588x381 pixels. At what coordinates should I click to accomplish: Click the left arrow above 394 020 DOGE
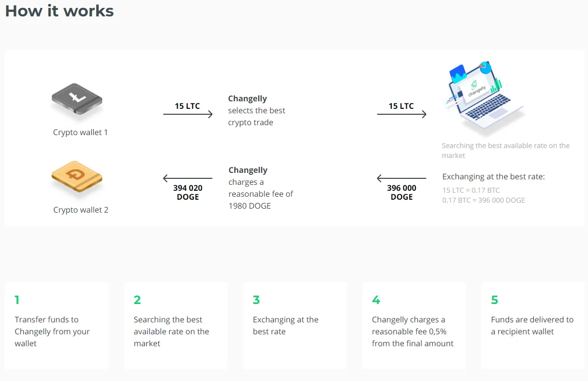(188, 178)
